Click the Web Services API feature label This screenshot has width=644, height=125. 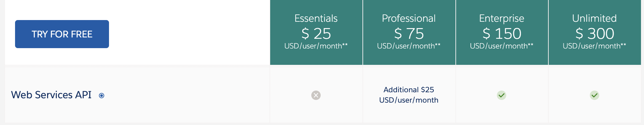tap(51, 95)
